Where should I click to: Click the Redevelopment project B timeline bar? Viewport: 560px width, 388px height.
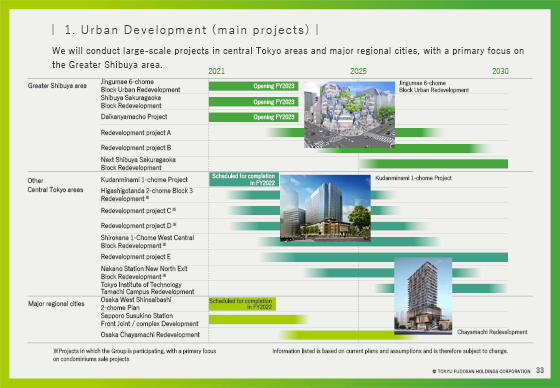tap(404, 148)
